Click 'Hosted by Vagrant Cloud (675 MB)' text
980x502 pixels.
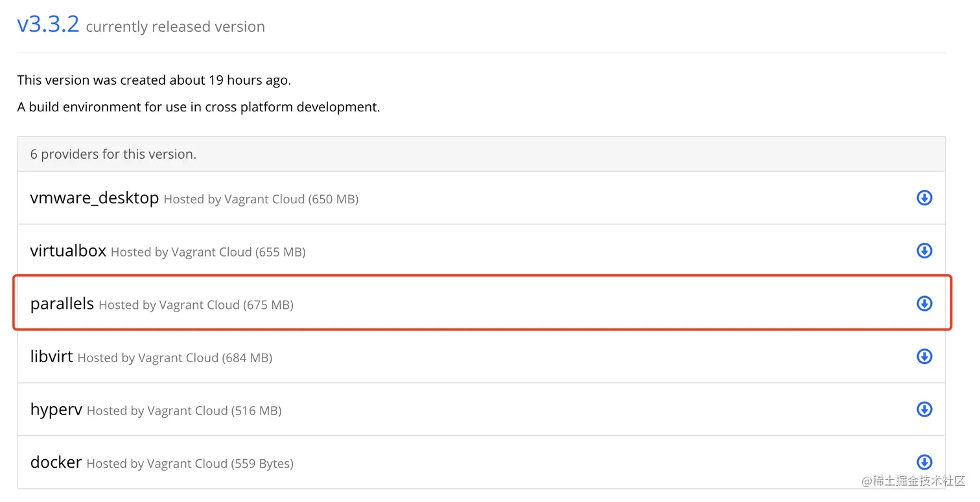196,305
